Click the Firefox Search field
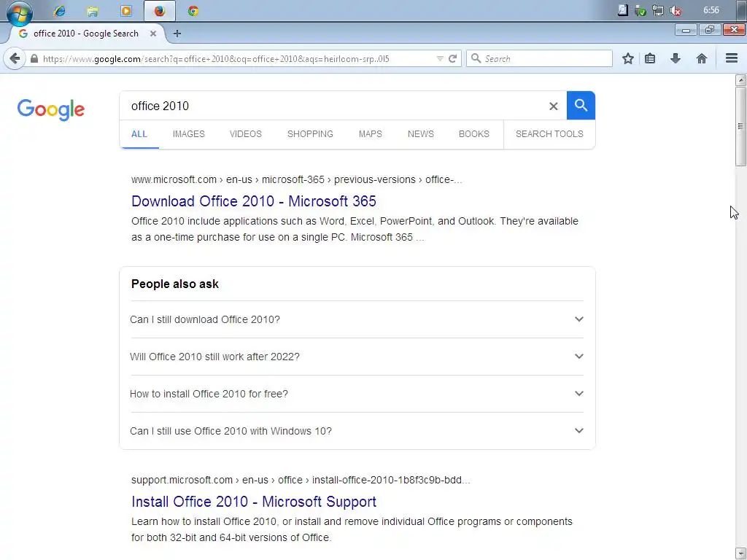 point(539,58)
